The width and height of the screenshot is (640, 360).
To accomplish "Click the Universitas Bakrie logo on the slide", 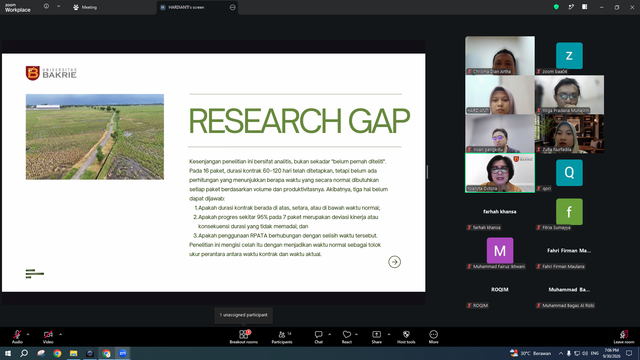I will tap(51, 73).
